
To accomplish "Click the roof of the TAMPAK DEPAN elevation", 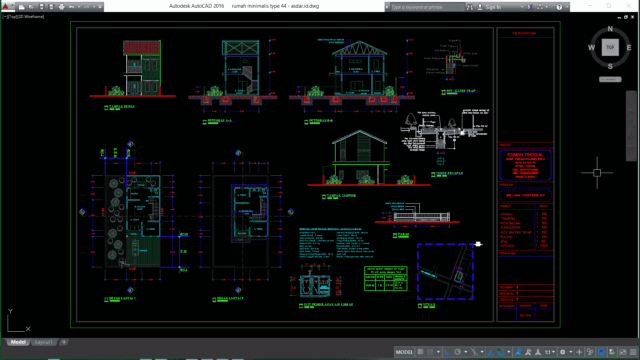I will coord(142,47).
